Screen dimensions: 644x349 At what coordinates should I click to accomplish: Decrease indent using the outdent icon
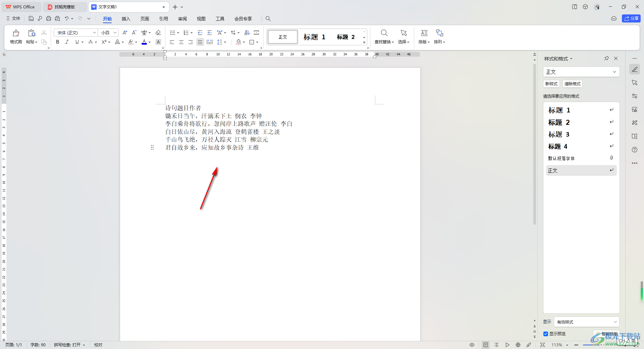[200, 33]
